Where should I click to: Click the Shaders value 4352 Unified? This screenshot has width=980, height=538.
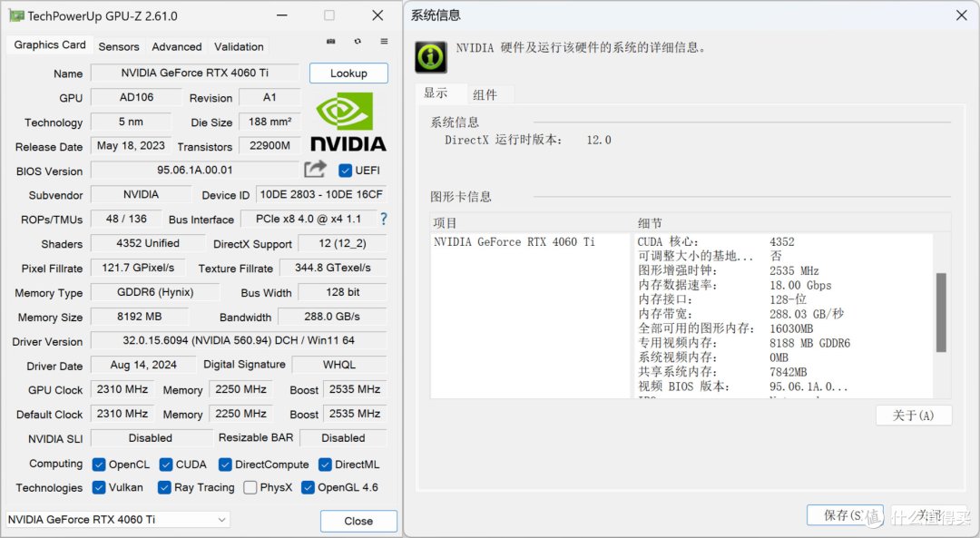point(148,243)
